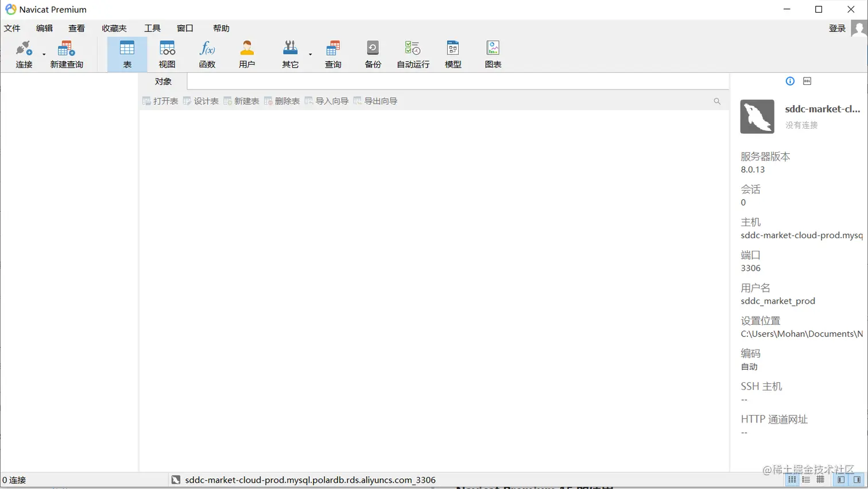Open the 帮助 menu
The image size is (868, 489).
point(221,28)
